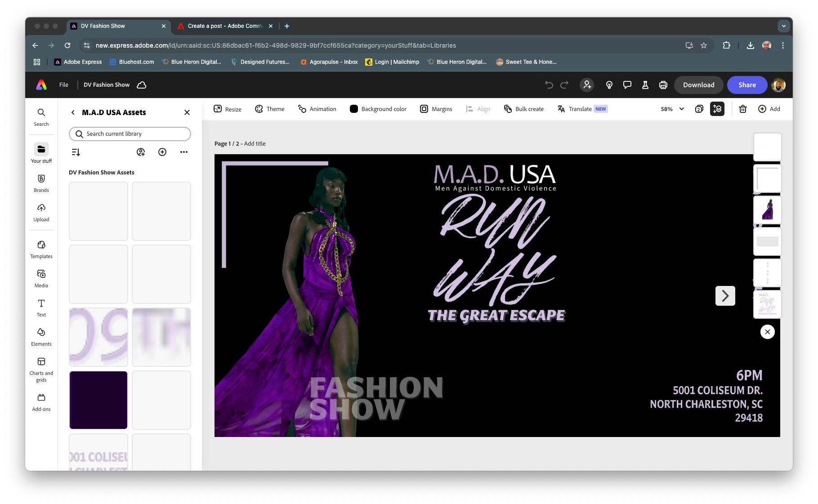Click the sort library assets icon
Viewport: 818px width, 504px height.
pos(76,152)
